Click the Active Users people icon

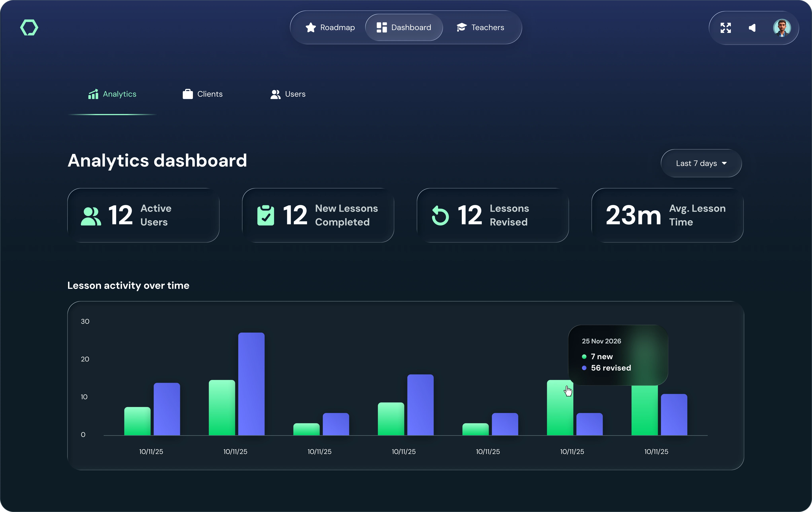coord(92,215)
